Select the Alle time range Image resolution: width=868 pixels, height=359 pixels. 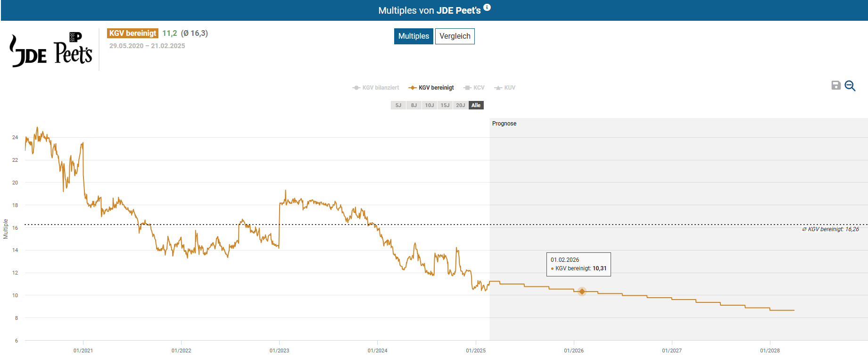coord(476,105)
